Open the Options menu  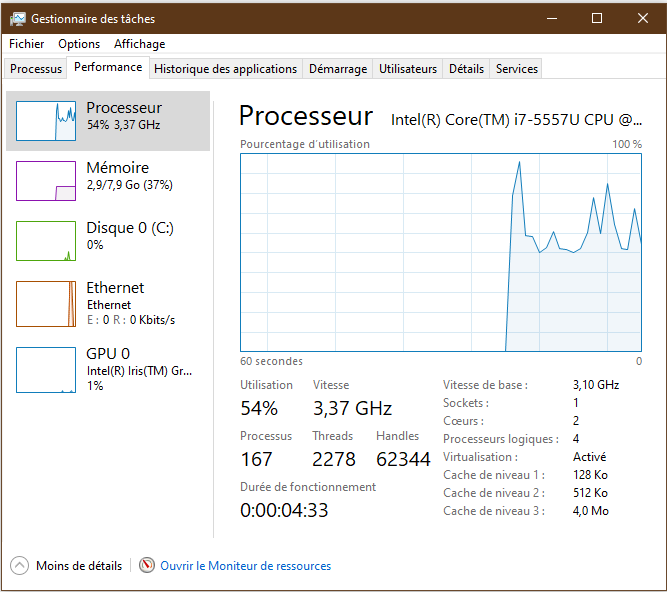(x=79, y=44)
